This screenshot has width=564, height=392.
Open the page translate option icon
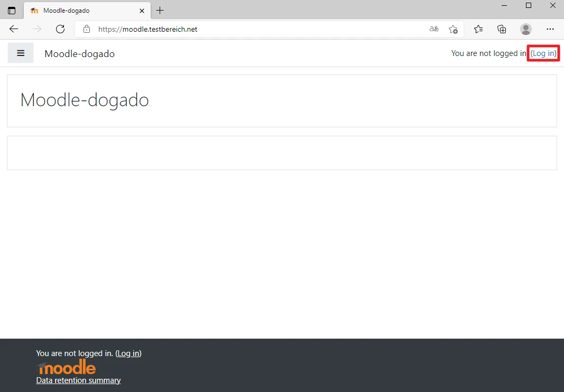(434, 29)
